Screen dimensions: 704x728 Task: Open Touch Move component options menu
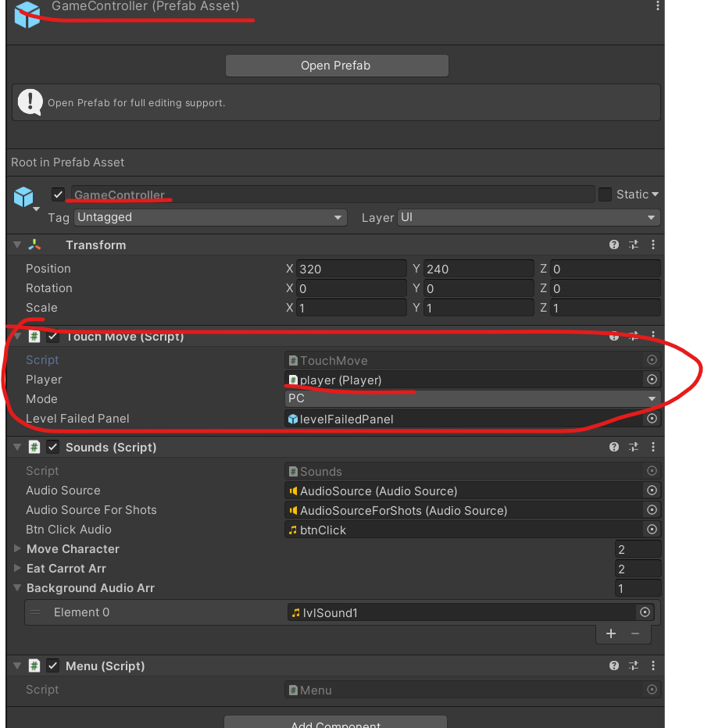coord(653,335)
